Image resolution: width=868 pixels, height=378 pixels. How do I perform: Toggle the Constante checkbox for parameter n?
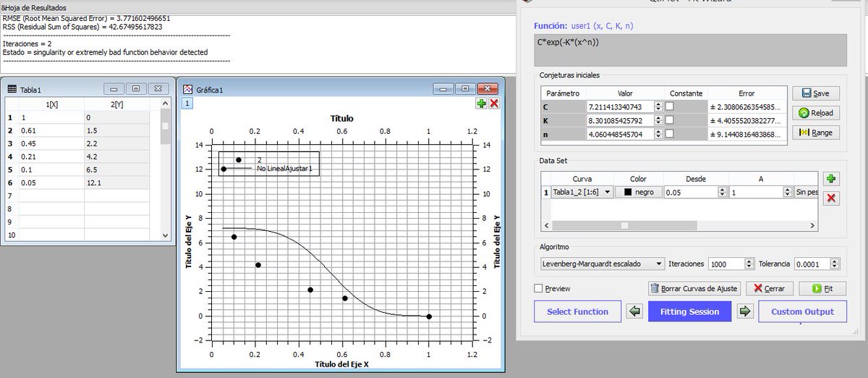tap(670, 134)
